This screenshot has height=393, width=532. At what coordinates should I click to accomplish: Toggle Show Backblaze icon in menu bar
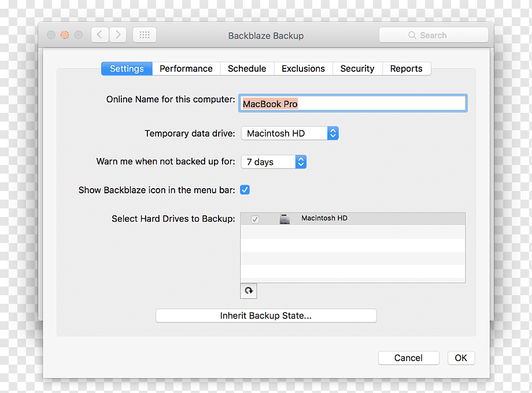[245, 190]
